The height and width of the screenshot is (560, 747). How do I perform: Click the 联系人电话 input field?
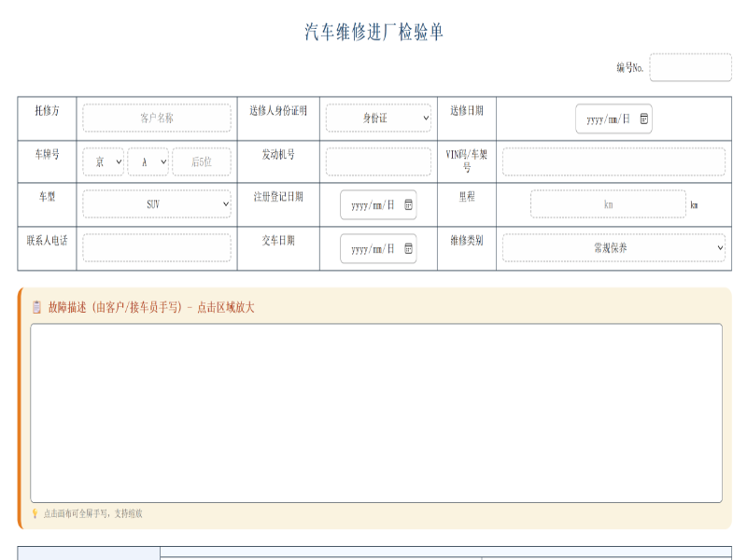[x=157, y=247]
